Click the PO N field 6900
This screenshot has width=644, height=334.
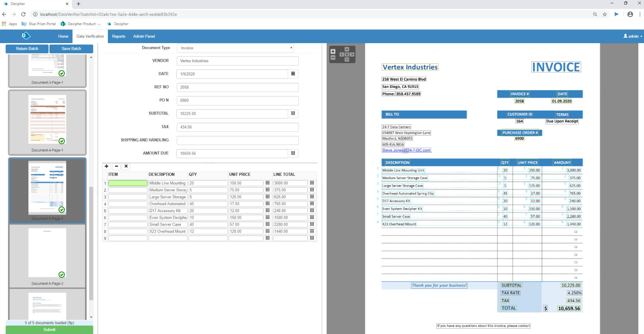(x=237, y=100)
